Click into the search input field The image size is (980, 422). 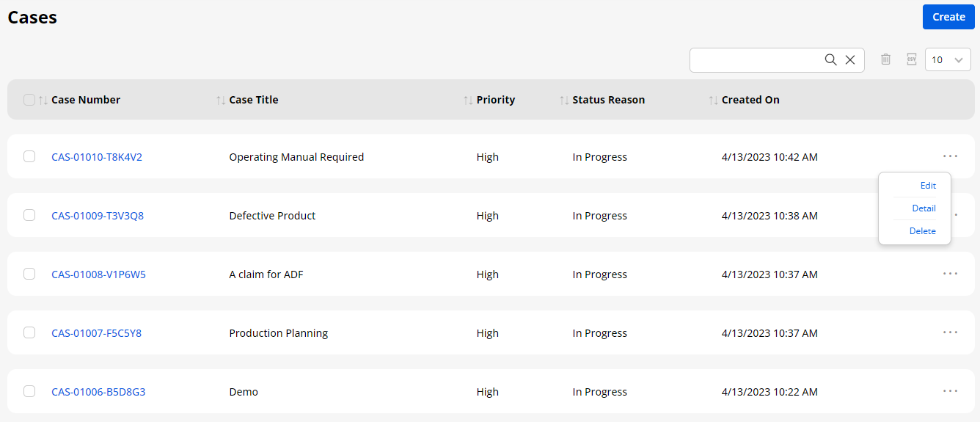pos(756,60)
